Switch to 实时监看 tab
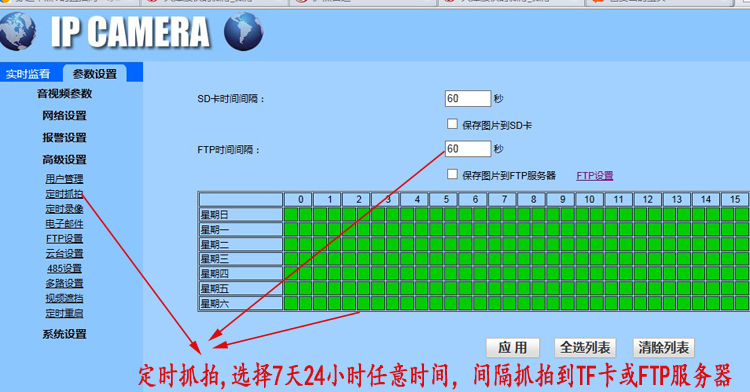Image resolution: width=750 pixels, height=392 pixels. coord(28,74)
